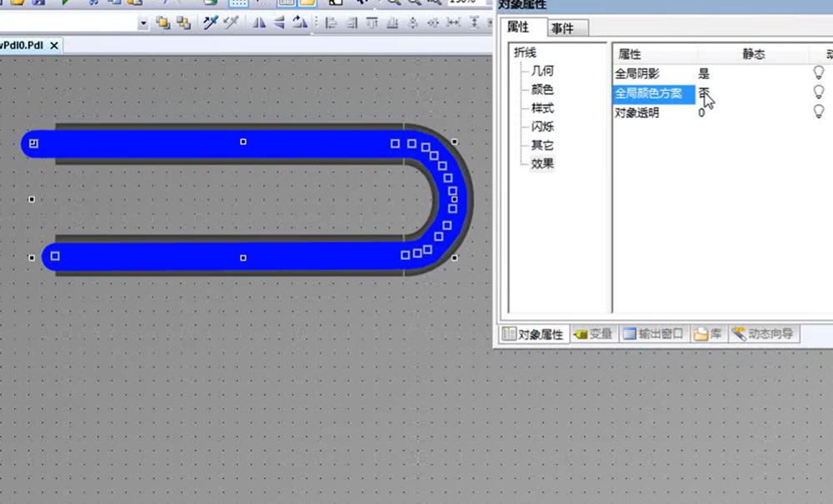Click the bring-to-front icon in toolbar
The width and height of the screenshot is (833, 504).
point(163,23)
